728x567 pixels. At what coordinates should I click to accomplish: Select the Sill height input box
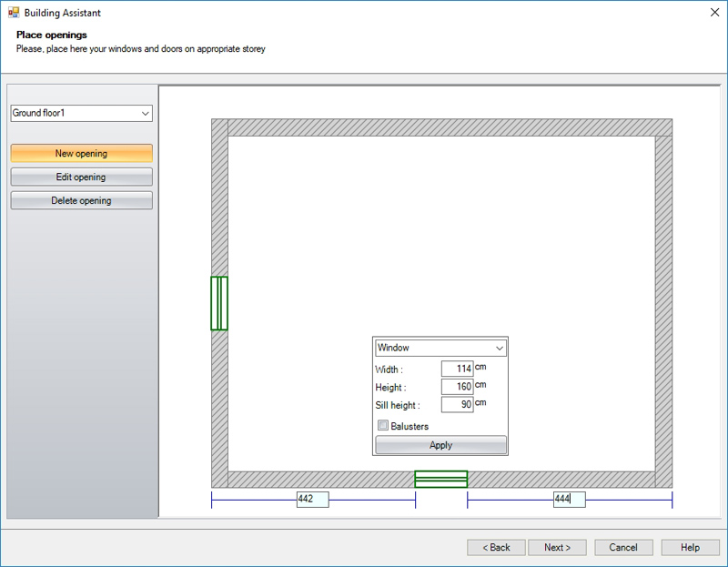(x=457, y=405)
